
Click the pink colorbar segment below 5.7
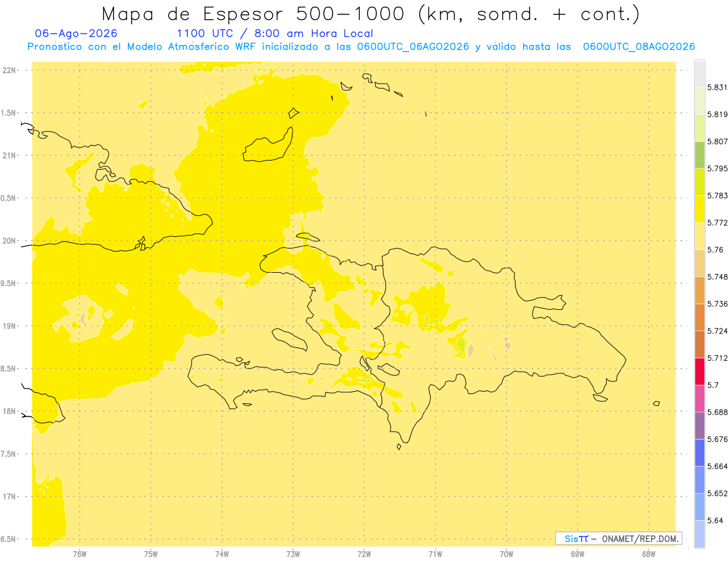pos(699,398)
